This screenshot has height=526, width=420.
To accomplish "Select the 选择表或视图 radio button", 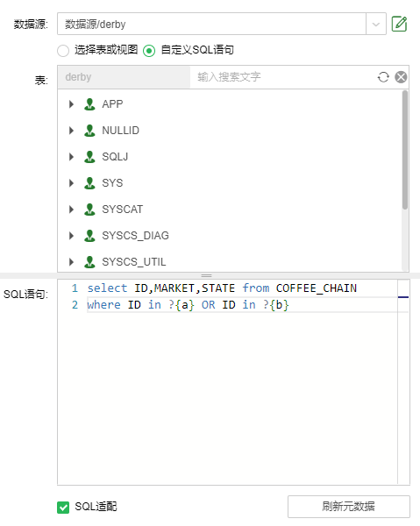I will (x=63, y=51).
